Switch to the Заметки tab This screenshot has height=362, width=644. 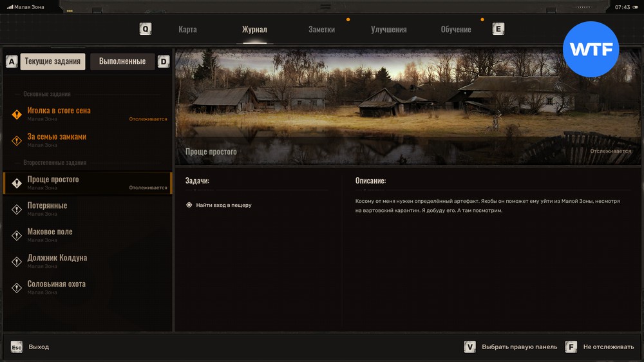tap(321, 30)
